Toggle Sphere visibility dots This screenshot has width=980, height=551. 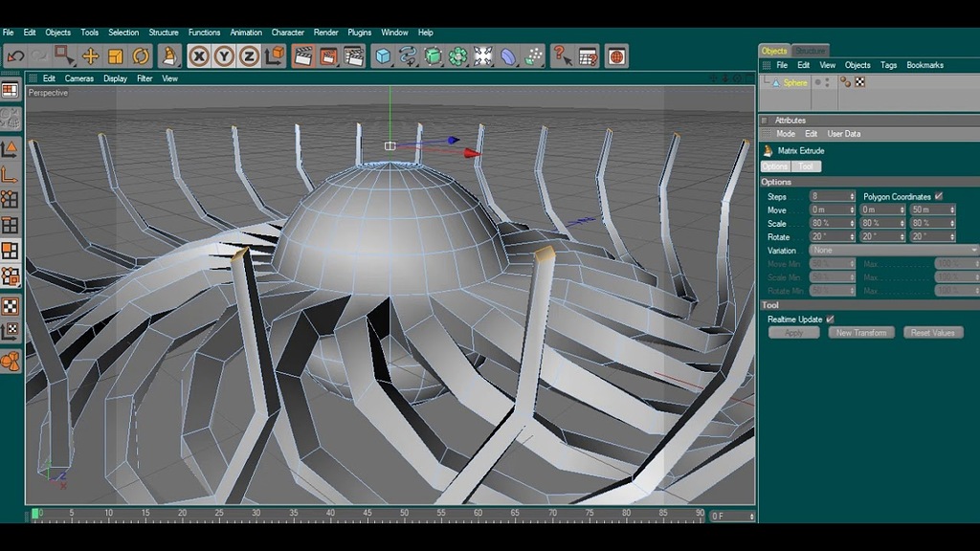[827, 82]
